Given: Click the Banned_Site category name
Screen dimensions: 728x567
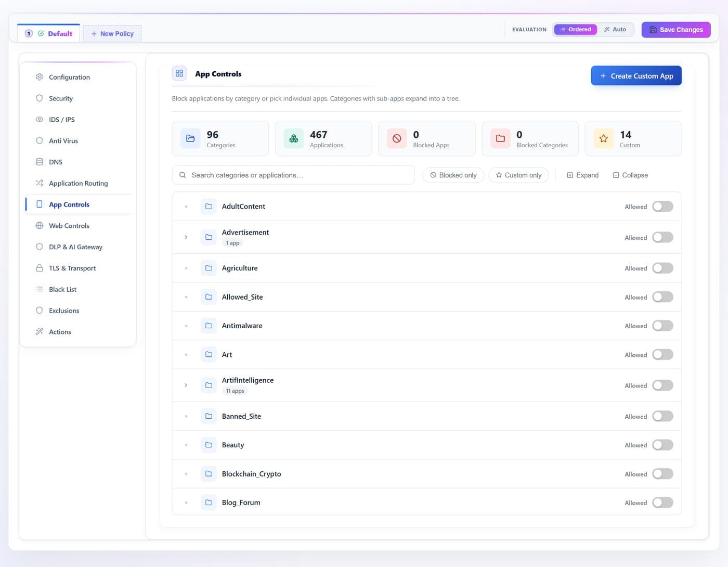Looking at the screenshot, I should click(x=242, y=416).
